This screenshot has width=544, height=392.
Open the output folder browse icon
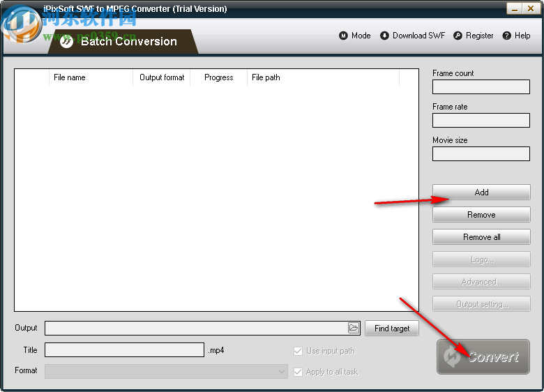(353, 328)
